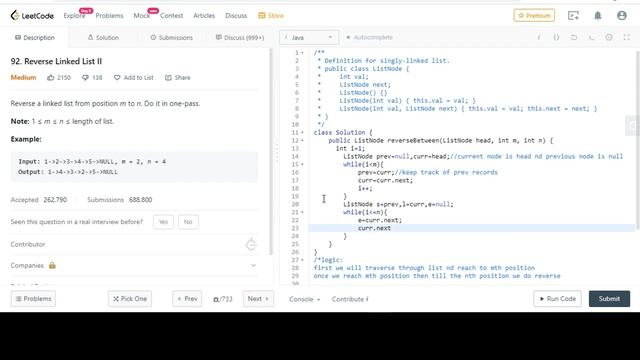Image resolution: width=640 pixels, height=360 pixels.
Task: Open Articles in top navigation
Action: coord(204,16)
